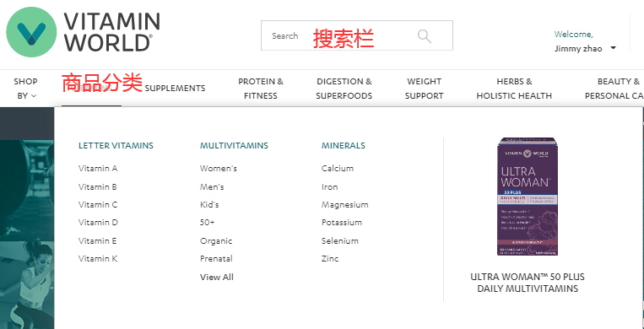
Task: Click the Multivitamins heading link
Action: tap(234, 145)
